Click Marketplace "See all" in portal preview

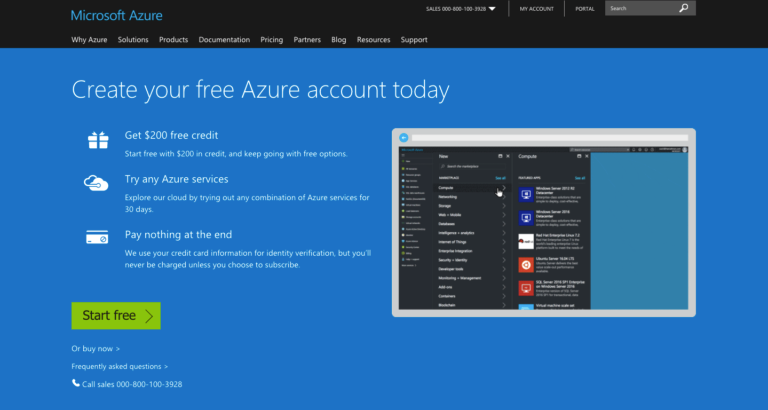[x=500, y=178]
